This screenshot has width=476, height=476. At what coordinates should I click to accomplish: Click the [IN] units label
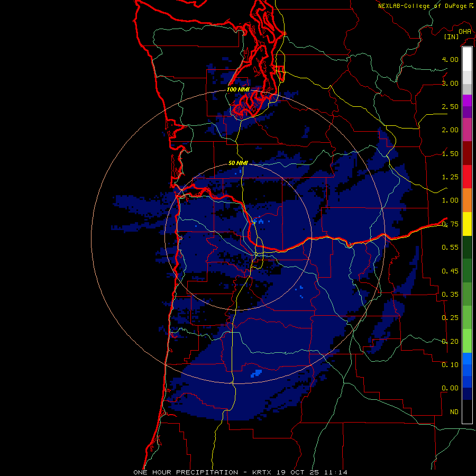[x=451, y=36]
